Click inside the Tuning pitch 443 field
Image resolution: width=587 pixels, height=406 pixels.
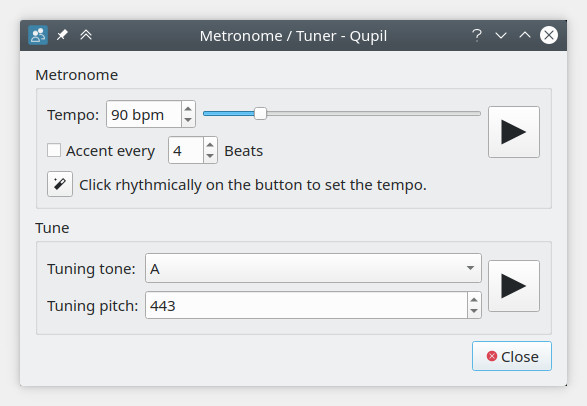(x=306, y=305)
